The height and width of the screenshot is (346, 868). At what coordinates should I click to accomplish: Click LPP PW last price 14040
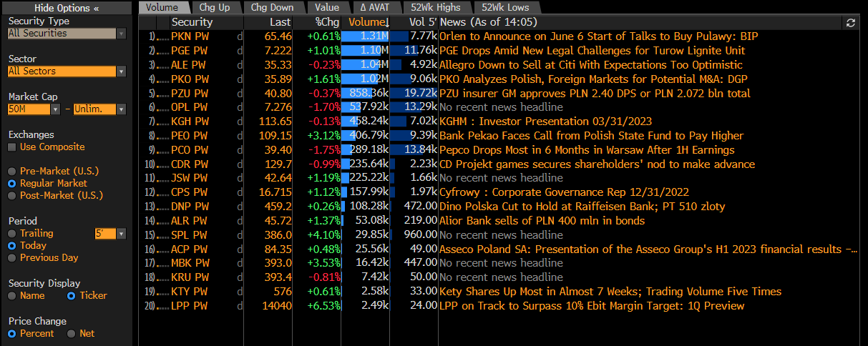[278, 306]
